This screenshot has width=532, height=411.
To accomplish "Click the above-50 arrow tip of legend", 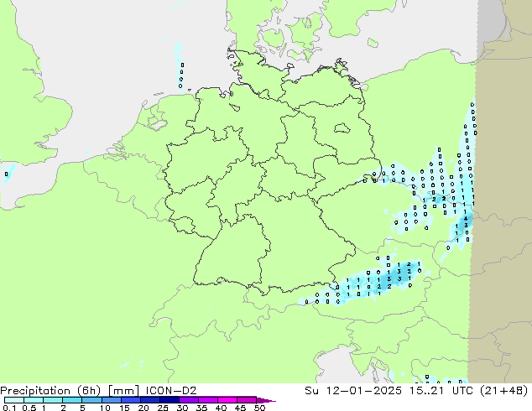I will [266, 400].
